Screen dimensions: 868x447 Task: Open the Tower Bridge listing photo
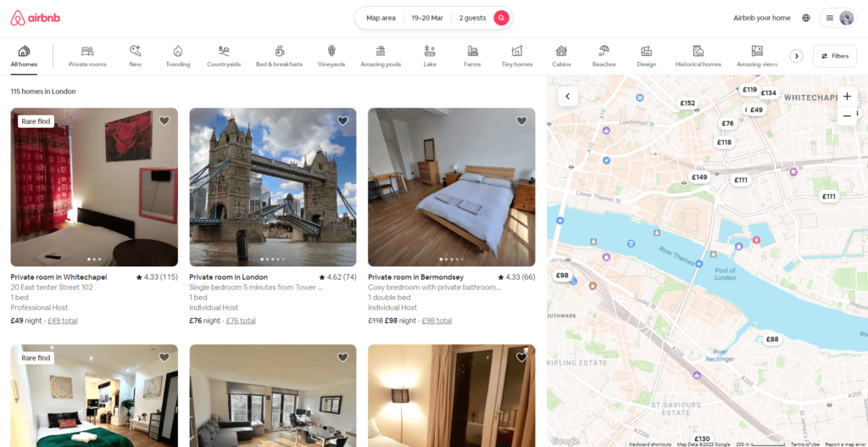pos(273,187)
